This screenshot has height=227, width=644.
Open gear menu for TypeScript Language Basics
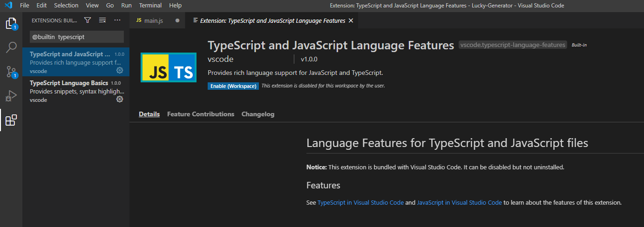[120, 99]
